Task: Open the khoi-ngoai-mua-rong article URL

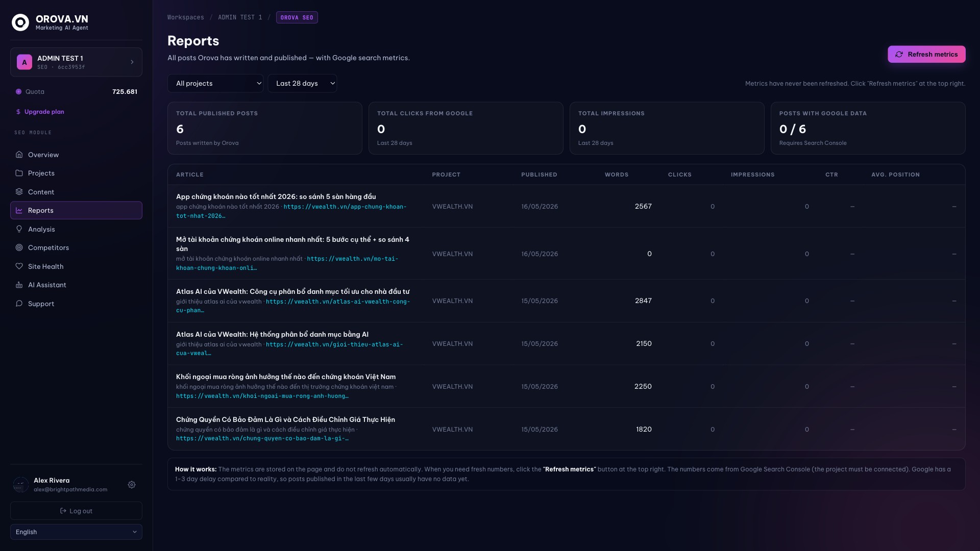Action: 262,396
